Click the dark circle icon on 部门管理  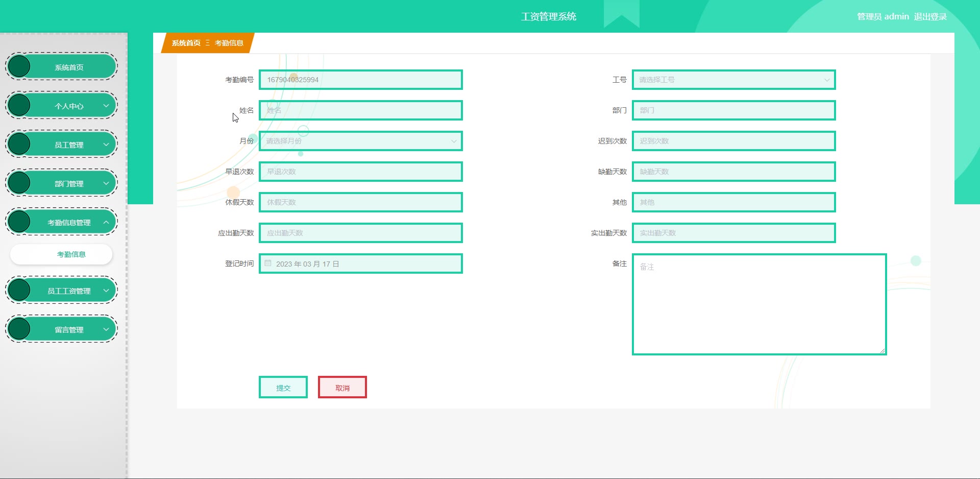click(x=19, y=183)
